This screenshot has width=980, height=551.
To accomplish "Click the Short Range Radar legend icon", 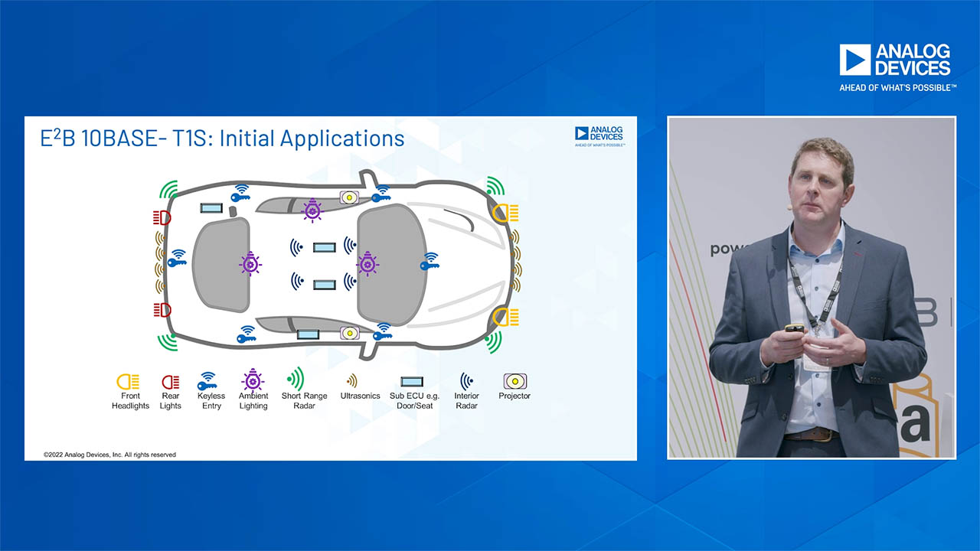I will click(x=296, y=379).
